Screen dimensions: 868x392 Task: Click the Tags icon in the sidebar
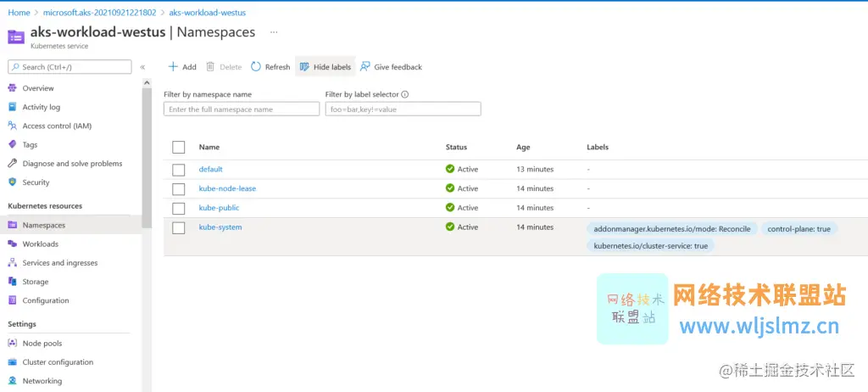tap(12, 145)
